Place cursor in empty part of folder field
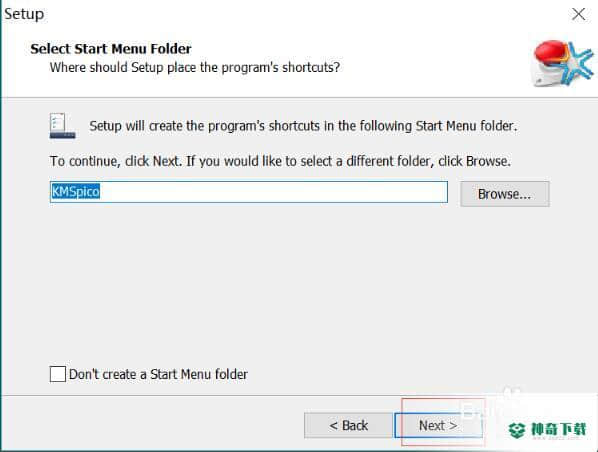 click(x=273, y=192)
